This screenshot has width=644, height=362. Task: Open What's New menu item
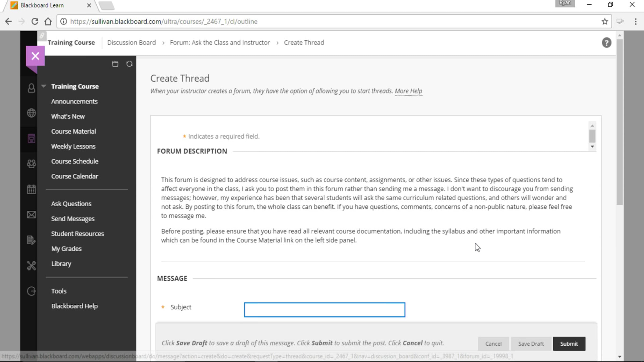pyautogui.click(x=68, y=116)
